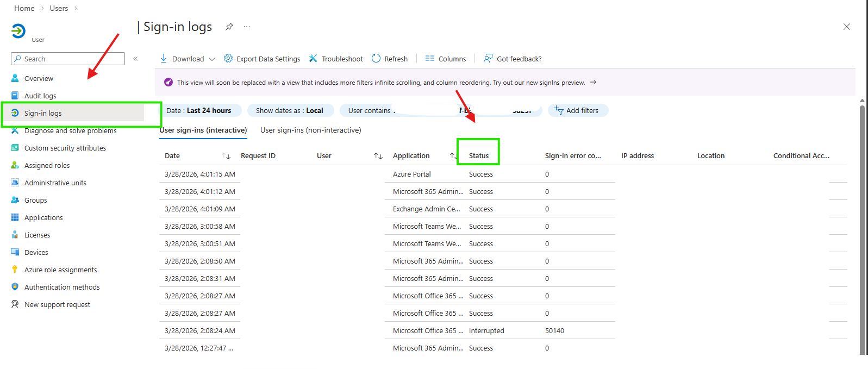Open the Troubleshoot tool
The image size is (868, 369).
(336, 59)
